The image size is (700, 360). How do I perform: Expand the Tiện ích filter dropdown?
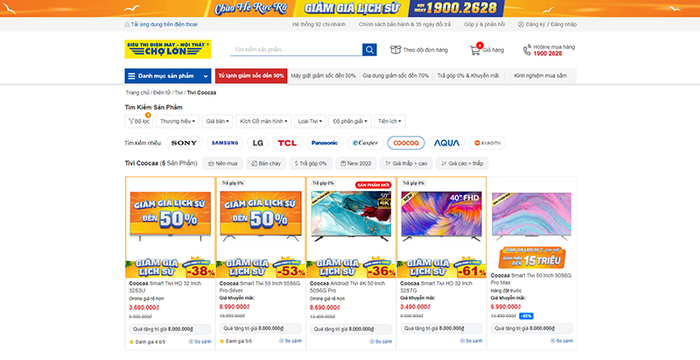(x=389, y=121)
